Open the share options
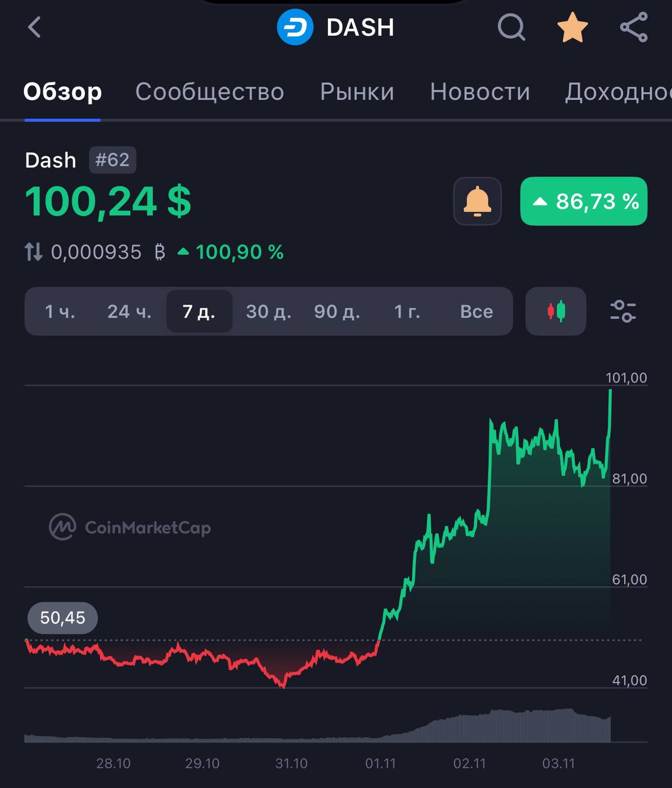 pyautogui.click(x=633, y=27)
